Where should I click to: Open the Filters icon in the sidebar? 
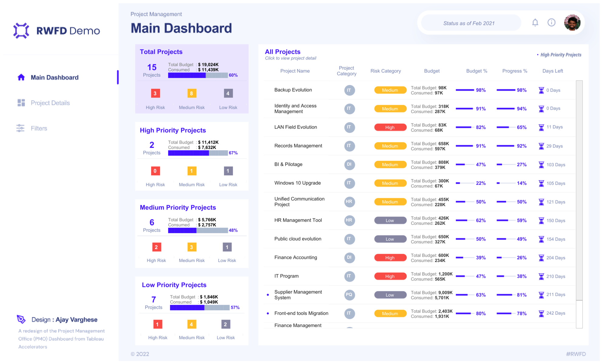tap(20, 128)
